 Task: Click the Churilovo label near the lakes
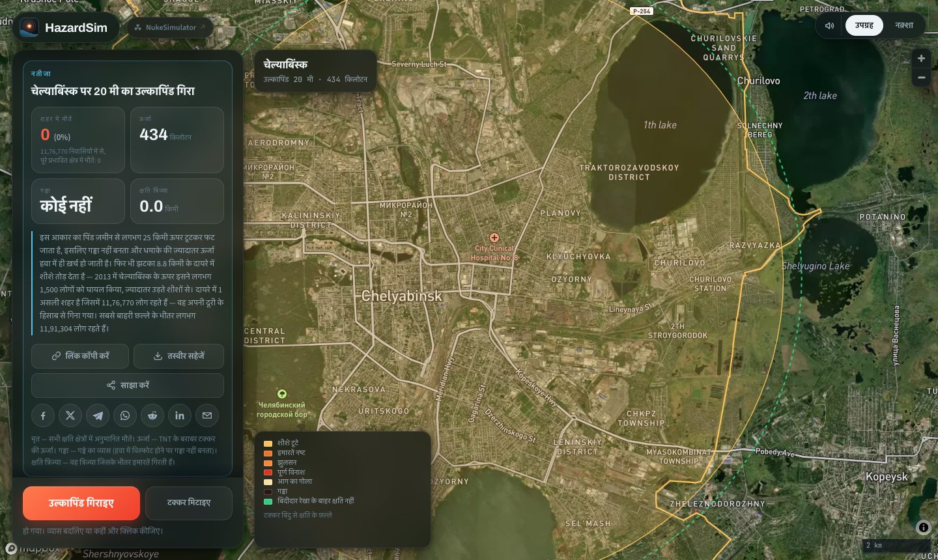tap(758, 81)
